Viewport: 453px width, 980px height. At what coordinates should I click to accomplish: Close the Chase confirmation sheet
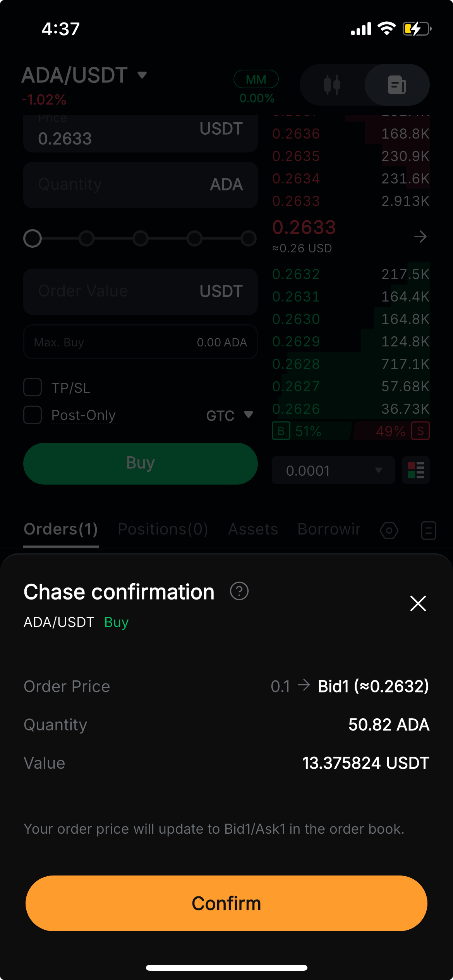(418, 603)
